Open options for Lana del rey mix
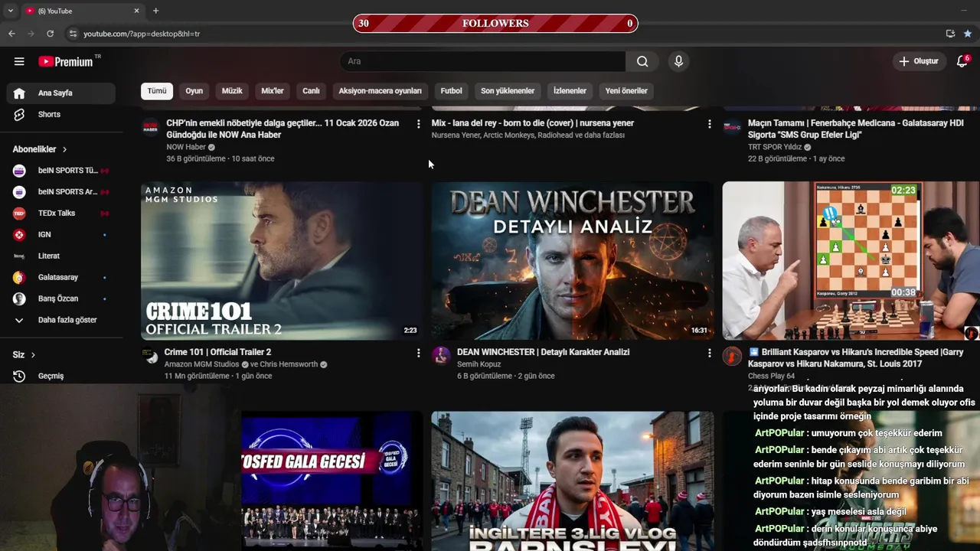 pos(709,123)
